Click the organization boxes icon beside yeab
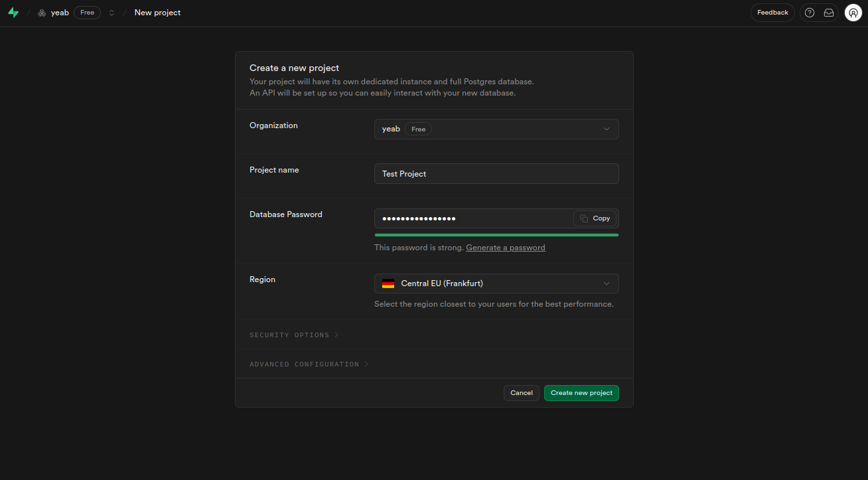868x480 pixels. tap(42, 13)
